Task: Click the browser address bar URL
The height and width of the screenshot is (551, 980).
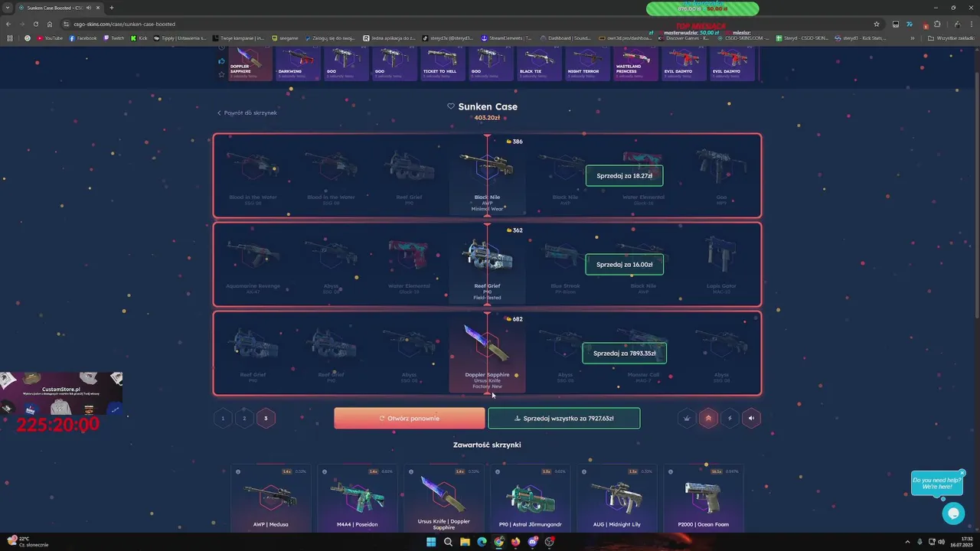Action: 125,24
